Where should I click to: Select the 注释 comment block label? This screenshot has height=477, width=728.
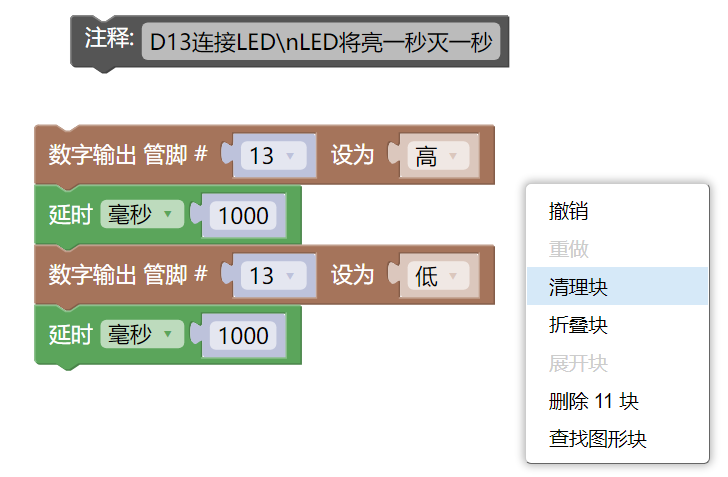point(109,39)
